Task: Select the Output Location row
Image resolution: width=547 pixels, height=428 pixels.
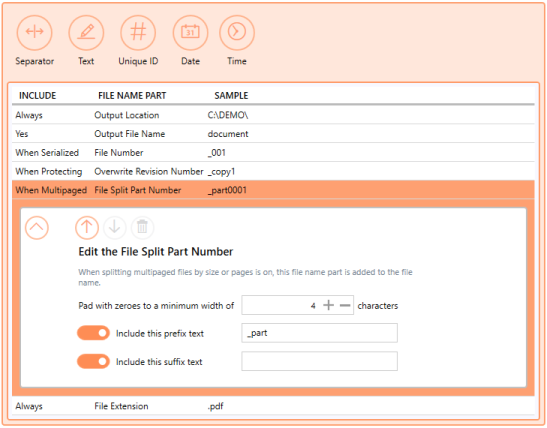Action: click(x=273, y=115)
